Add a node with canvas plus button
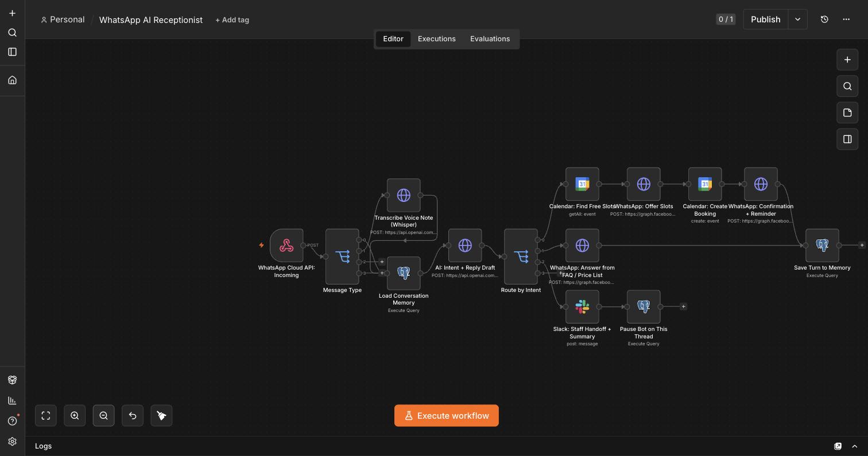The height and width of the screenshot is (456, 868). (x=847, y=60)
